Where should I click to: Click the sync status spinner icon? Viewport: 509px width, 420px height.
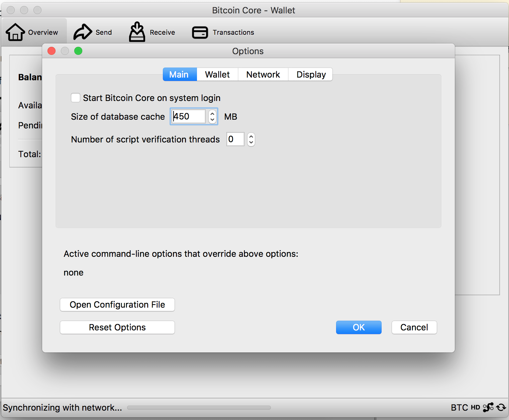(x=501, y=407)
